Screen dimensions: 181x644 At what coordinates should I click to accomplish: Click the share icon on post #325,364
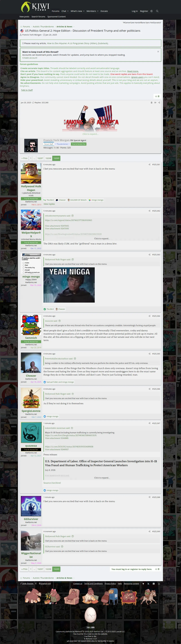point(149,316)
